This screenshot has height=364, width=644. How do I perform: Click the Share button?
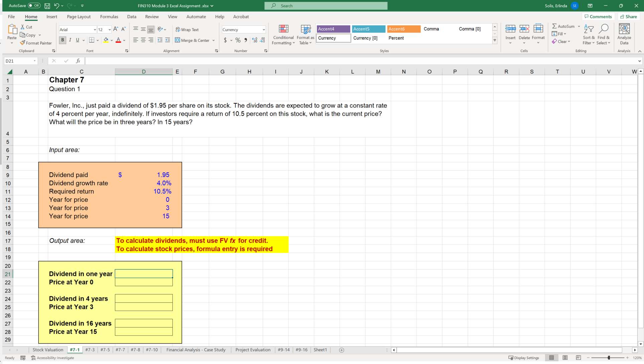coord(628,17)
